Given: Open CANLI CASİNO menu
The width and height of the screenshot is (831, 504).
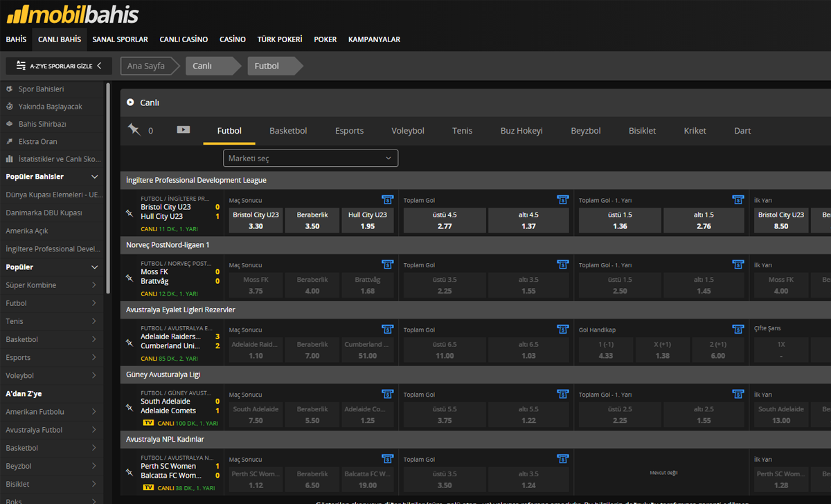Looking at the screenshot, I should point(184,39).
